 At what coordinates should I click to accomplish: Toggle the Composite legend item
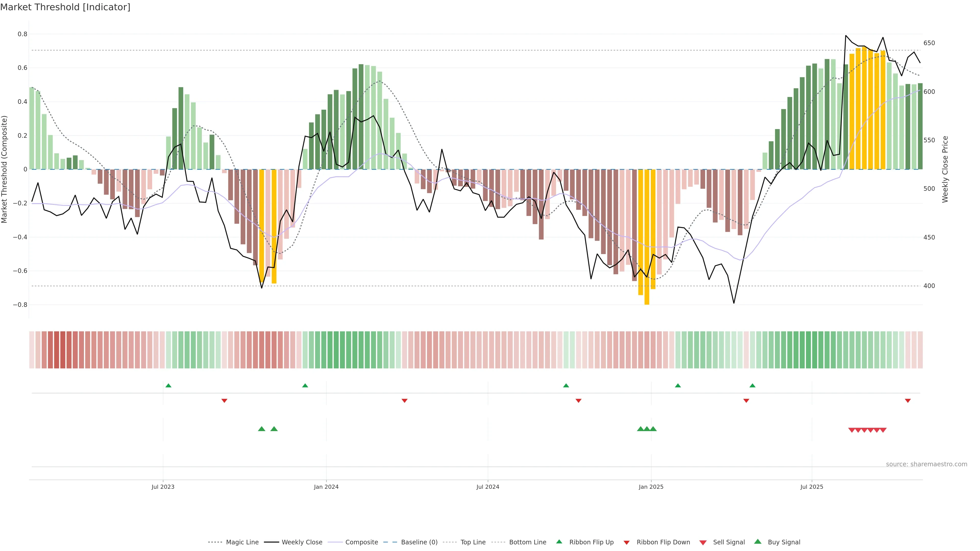[361, 542]
